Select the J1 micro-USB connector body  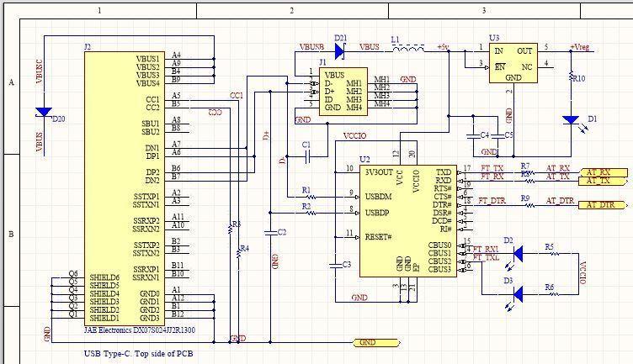[343, 92]
